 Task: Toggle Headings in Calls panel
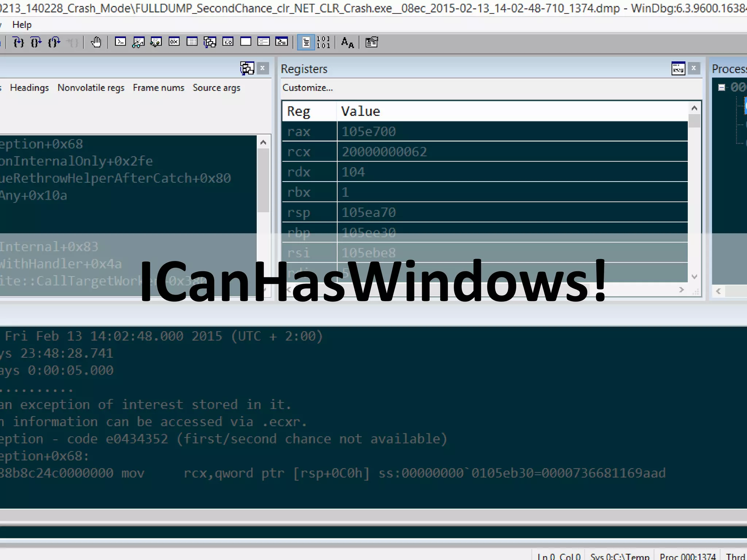click(x=29, y=88)
